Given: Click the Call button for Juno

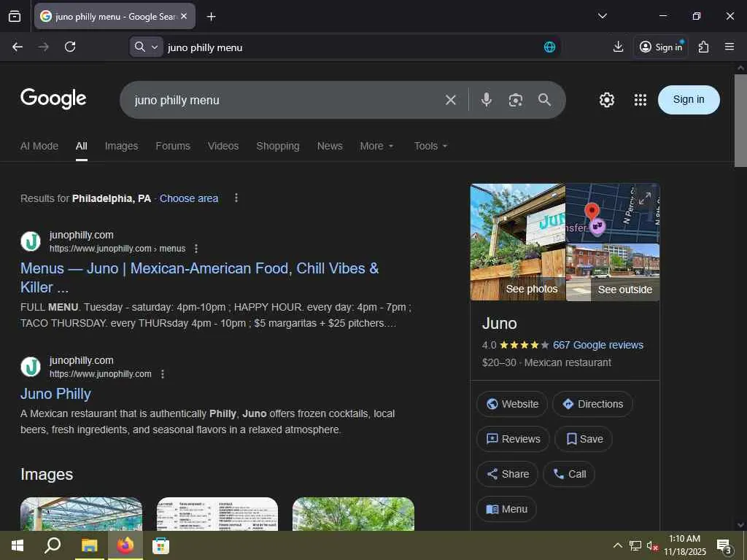Looking at the screenshot, I should coord(569,474).
